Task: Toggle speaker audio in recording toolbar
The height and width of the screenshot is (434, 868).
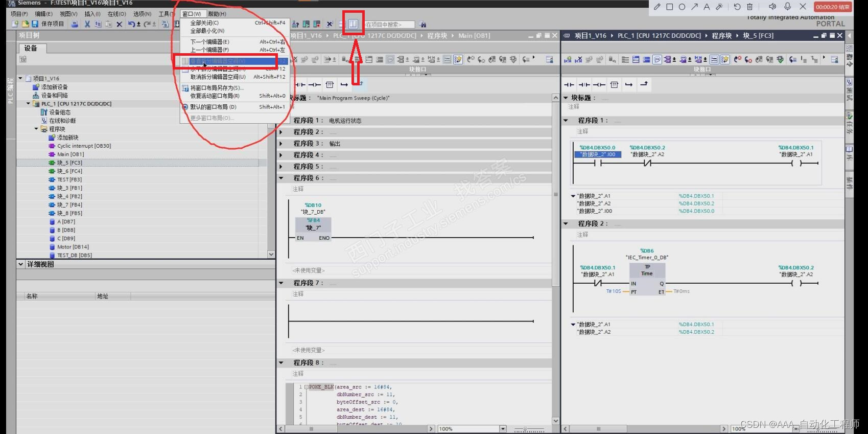Action: tap(772, 7)
